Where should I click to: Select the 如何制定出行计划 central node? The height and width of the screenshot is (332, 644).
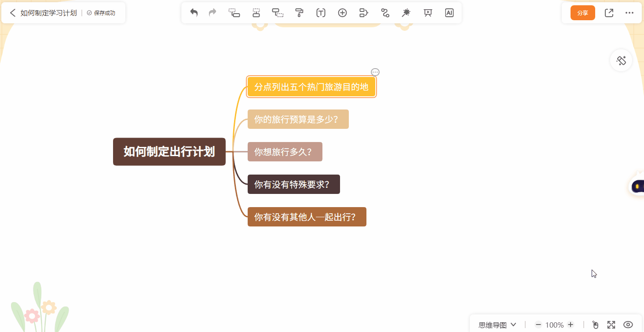[169, 152]
